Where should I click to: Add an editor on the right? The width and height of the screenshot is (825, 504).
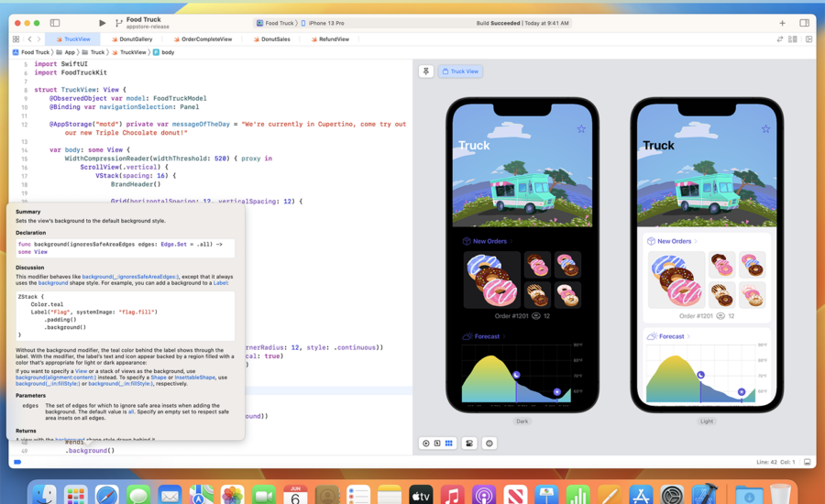pyautogui.click(x=808, y=38)
